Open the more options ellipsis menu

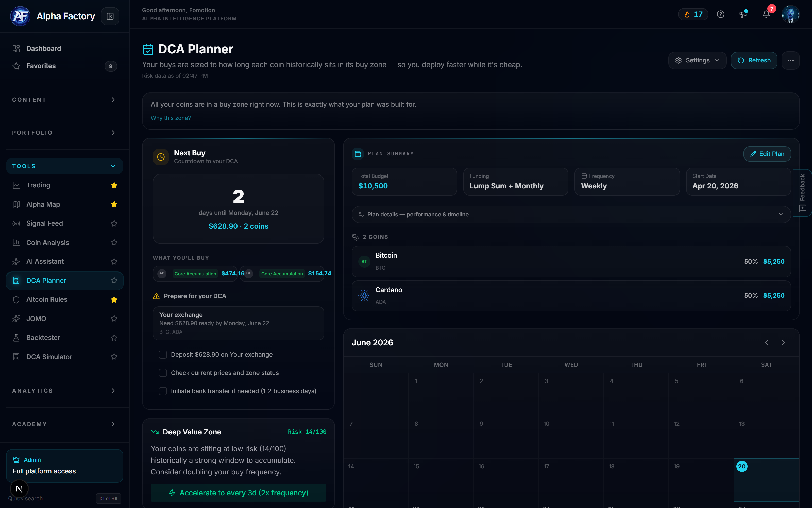pos(790,60)
